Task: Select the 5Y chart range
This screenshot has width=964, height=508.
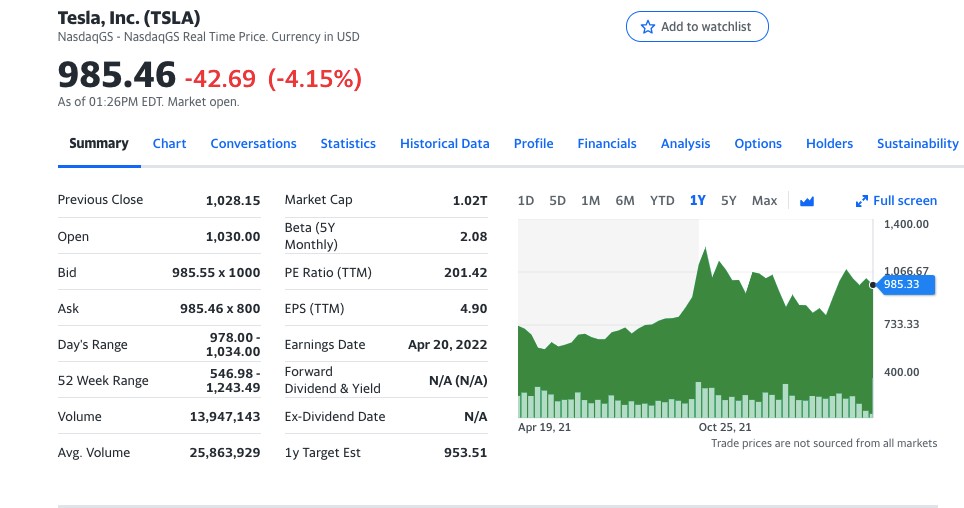Action: [x=729, y=201]
